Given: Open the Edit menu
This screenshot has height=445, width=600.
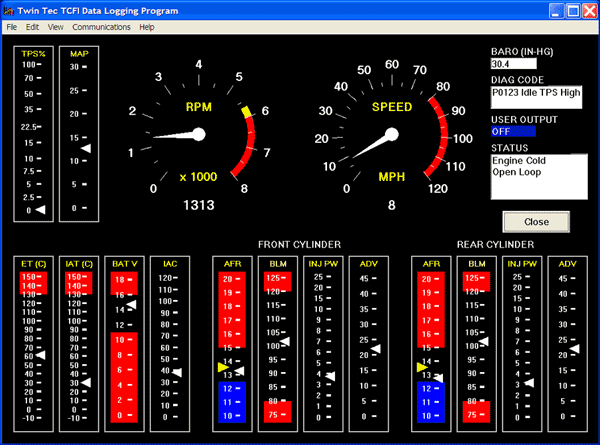Looking at the screenshot, I should click(x=33, y=27).
